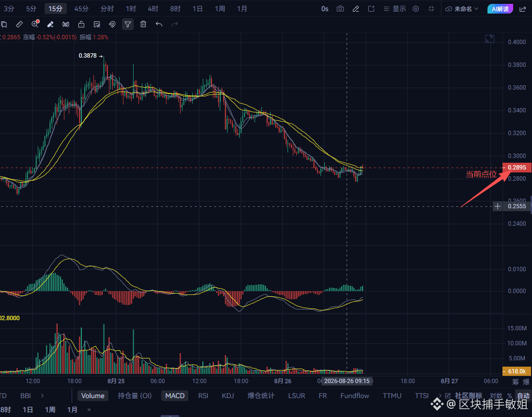Image resolution: width=532 pixels, height=417 pixels.
Task: Enable the KDJ indicator
Action: 228,396
